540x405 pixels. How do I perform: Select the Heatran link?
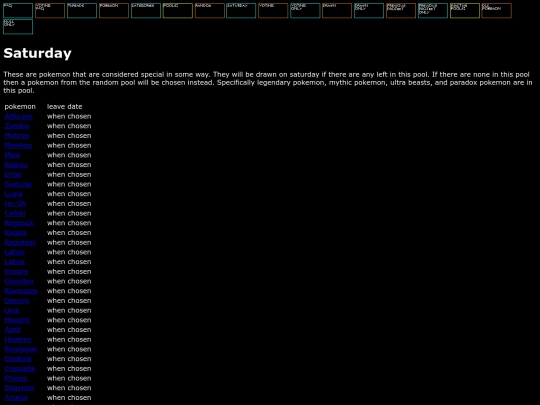(x=18, y=339)
